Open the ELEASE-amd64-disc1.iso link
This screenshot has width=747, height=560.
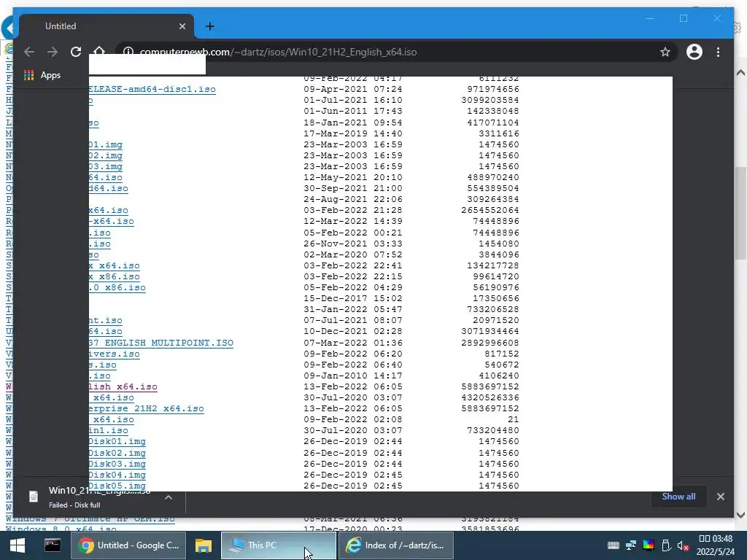click(x=152, y=89)
